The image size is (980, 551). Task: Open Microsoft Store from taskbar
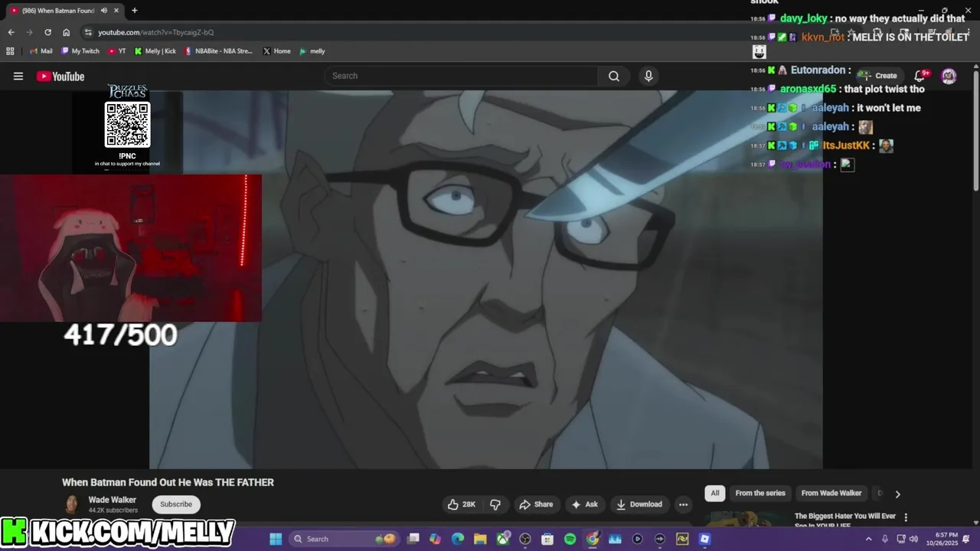click(547, 540)
